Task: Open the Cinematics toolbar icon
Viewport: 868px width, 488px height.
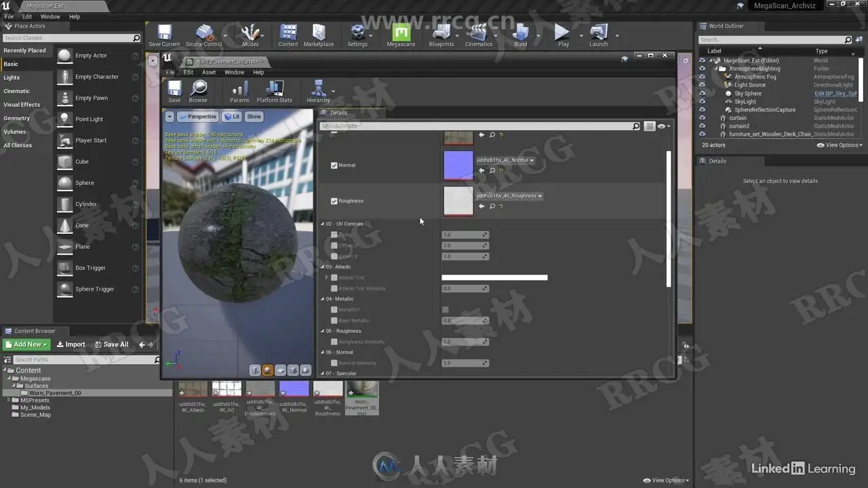Action: pos(478,36)
